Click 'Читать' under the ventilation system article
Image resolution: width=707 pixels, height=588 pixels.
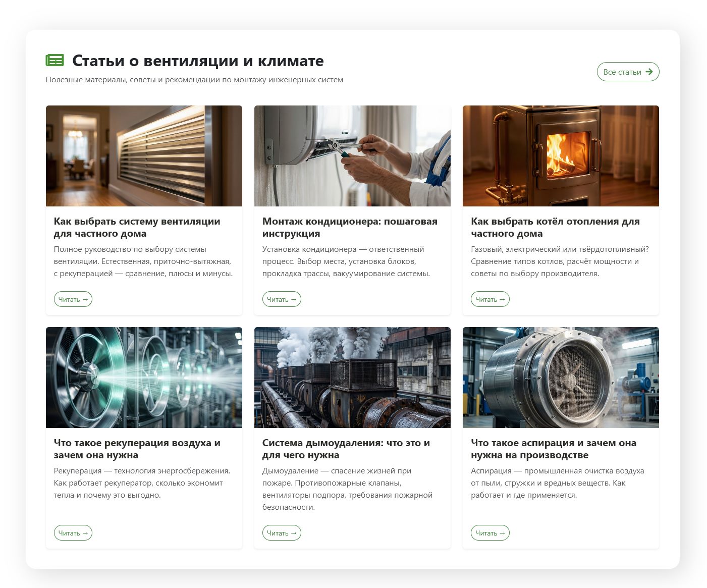point(73,299)
